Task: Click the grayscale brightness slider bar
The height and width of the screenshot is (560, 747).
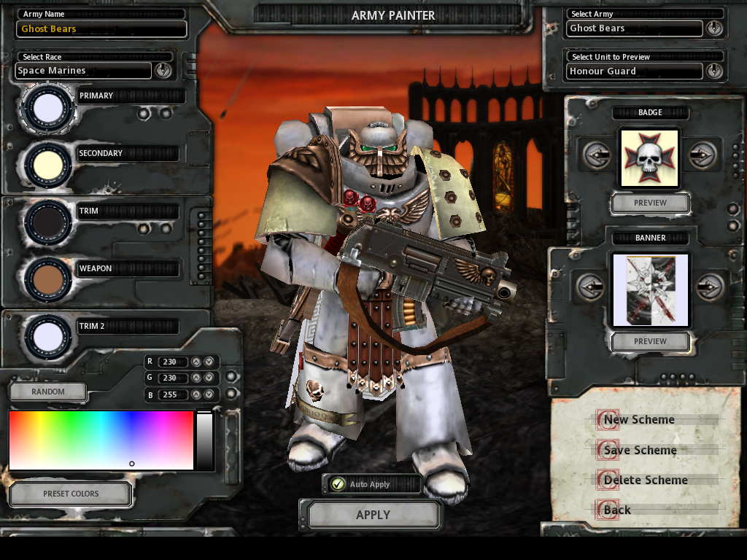Action: [x=205, y=440]
